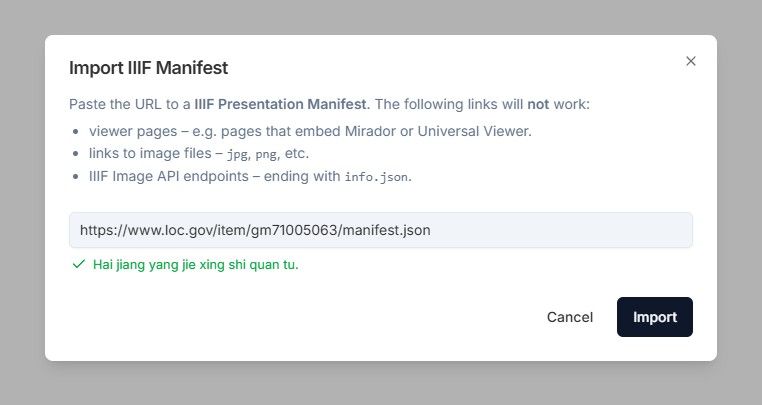Focus the manifest URL input field

pyautogui.click(x=381, y=230)
